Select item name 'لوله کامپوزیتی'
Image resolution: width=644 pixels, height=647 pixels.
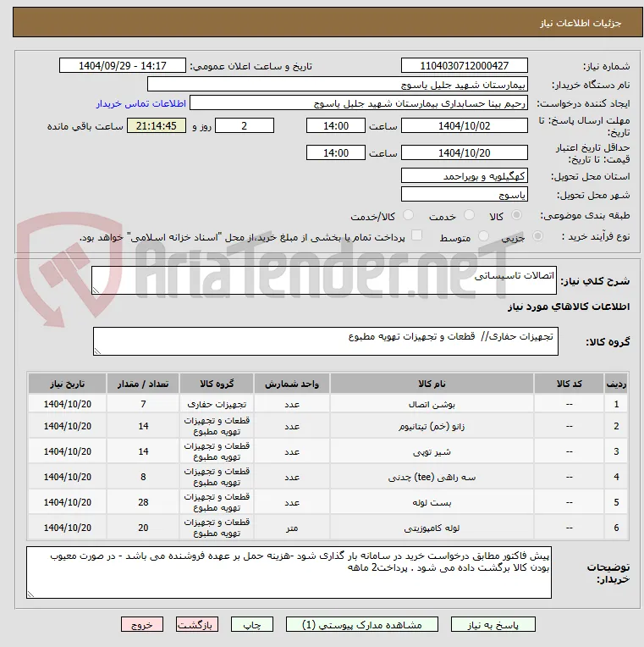tap(432, 528)
